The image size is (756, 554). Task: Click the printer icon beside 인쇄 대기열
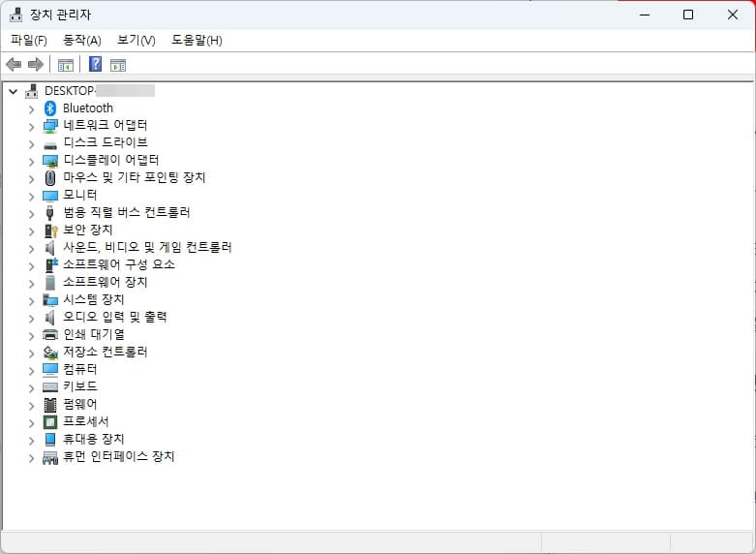tap(50, 334)
